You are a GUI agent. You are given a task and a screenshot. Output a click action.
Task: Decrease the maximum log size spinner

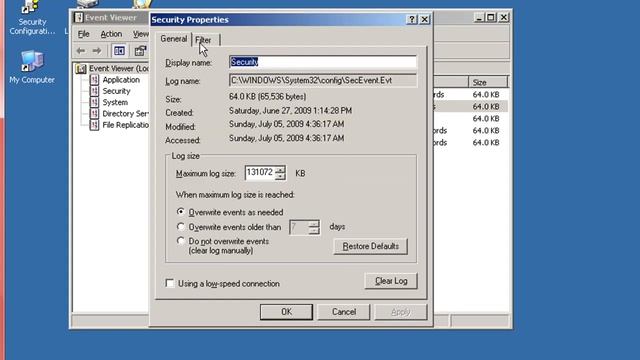coord(280,176)
